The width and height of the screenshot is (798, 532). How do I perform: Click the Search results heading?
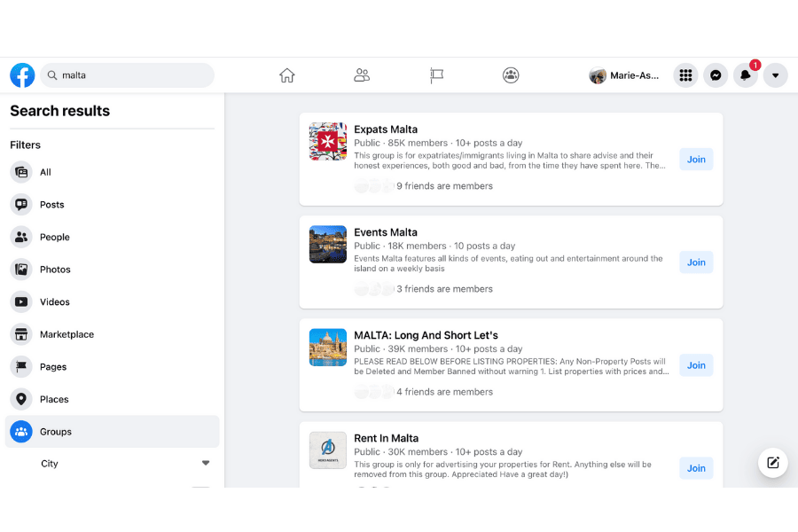click(60, 111)
